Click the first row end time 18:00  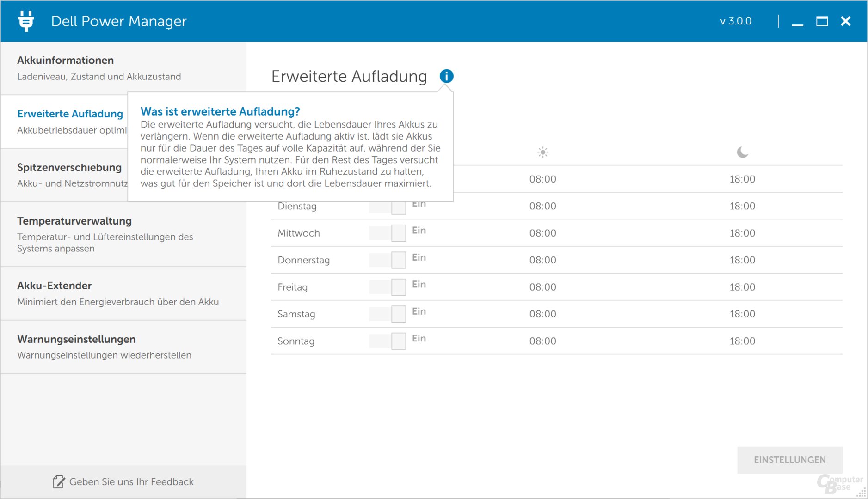click(742, 179)
